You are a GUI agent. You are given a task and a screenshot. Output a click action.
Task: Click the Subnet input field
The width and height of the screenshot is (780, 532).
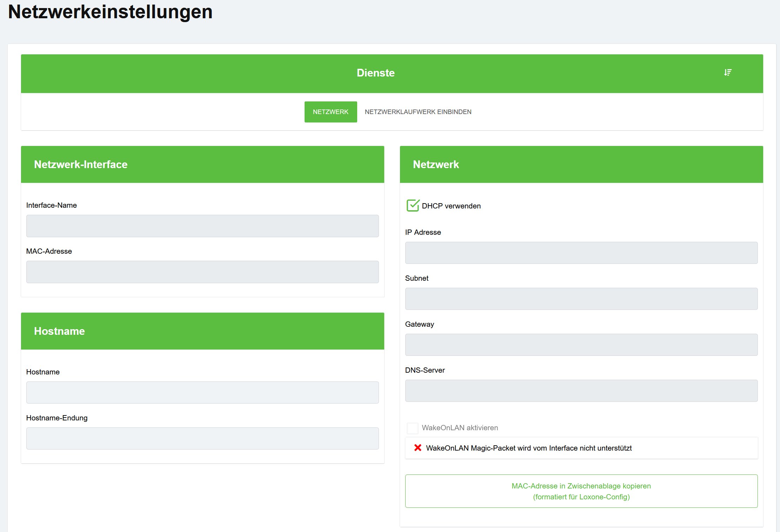581,299
